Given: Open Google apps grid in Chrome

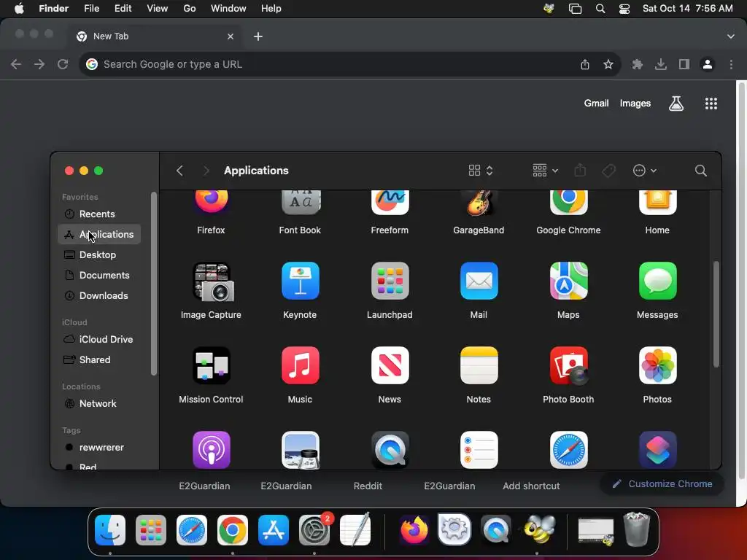Looking at the screenshot, I should tap(711, 104).
